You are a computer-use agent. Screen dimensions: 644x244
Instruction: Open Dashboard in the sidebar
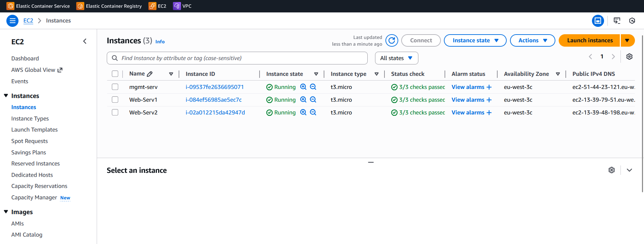click(25, 58)
